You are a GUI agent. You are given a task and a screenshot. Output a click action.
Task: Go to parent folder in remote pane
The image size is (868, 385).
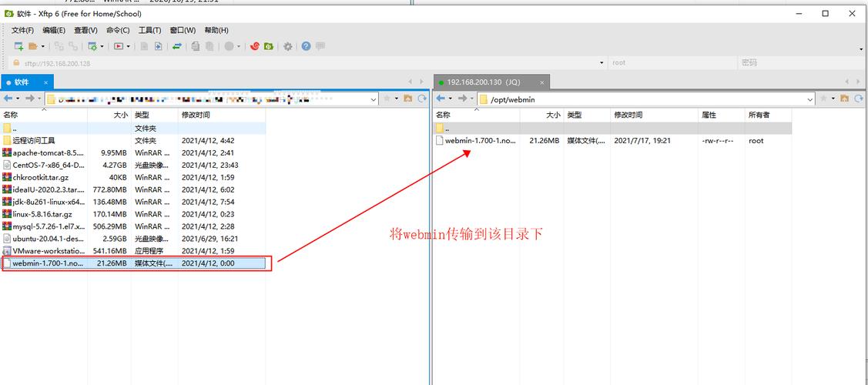pos(845,99)
